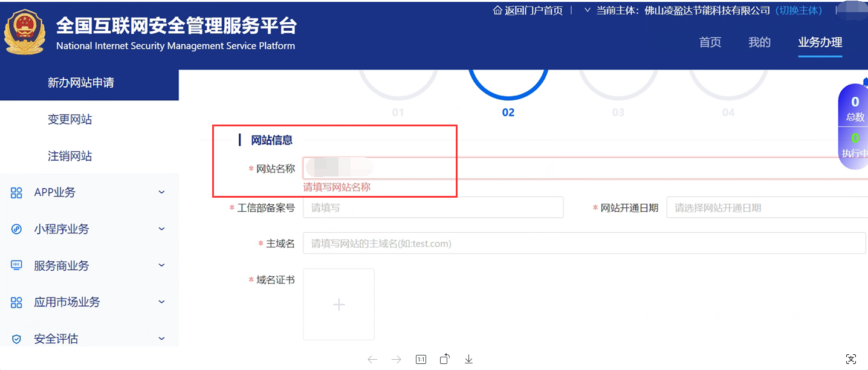Screen dimensions: 868x370
Task: Click the 1:1 actual-size icon
Action: point(421,359)
